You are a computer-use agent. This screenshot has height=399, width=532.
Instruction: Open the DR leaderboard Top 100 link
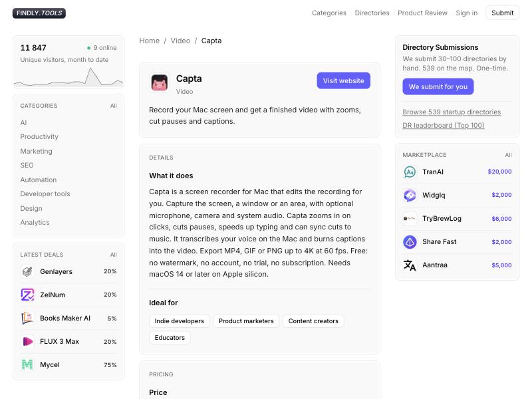[x=444, y=125]
